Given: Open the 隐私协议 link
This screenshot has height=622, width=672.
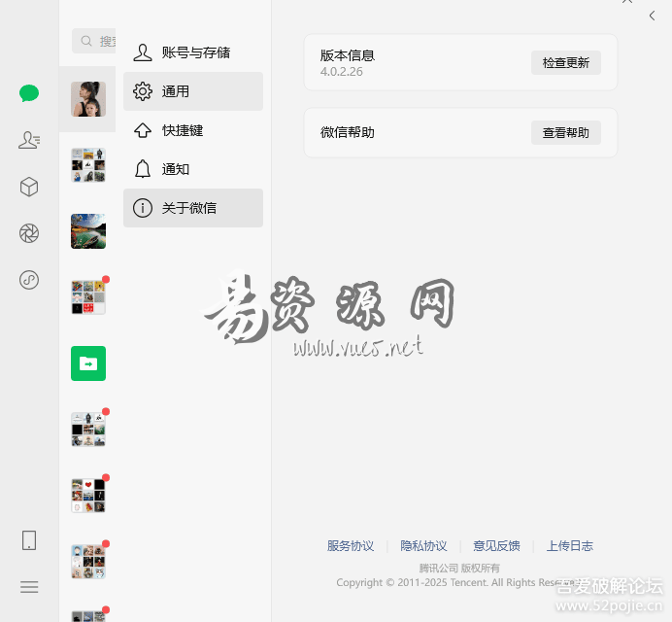Looking at the screenshot, I should [423, 545].
